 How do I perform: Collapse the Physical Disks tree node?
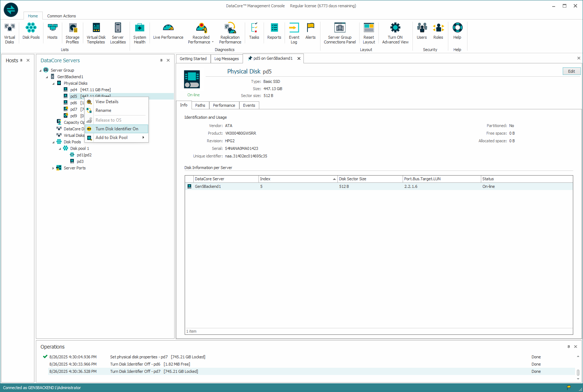53,84
